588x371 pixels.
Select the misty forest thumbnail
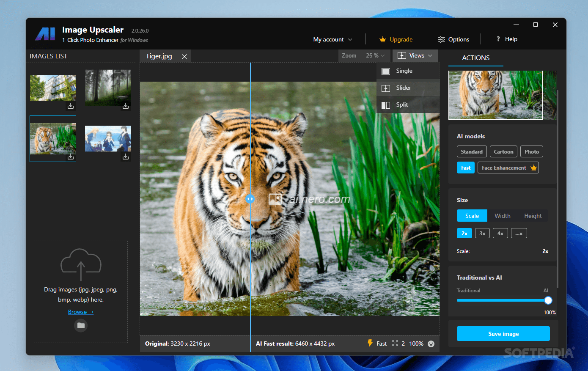click(108, 88)
